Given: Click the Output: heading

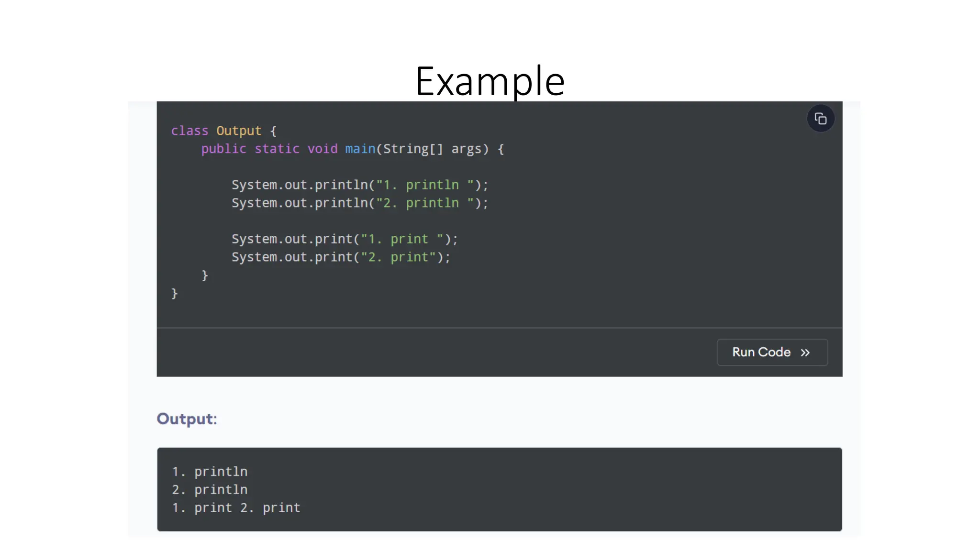Looking at the screenshot, I should (187, 419).
